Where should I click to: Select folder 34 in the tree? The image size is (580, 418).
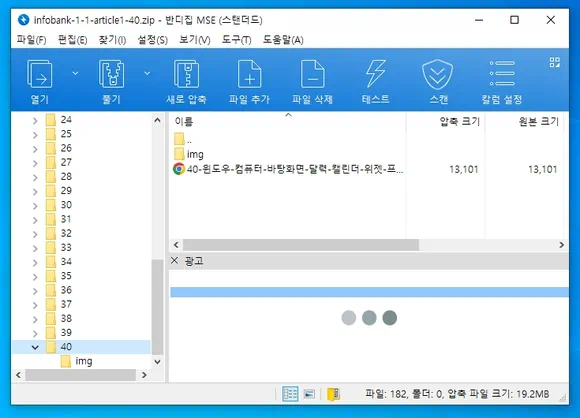point(66,262)
